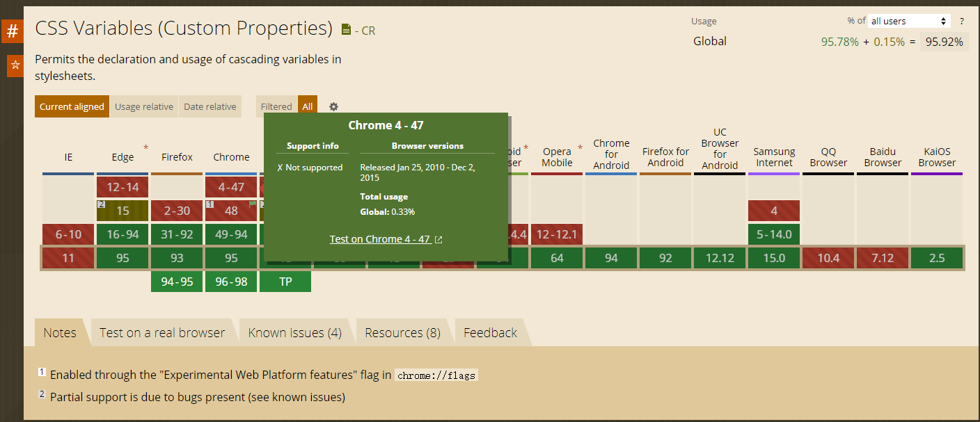
Task: Click Samsung Internet 4 cell
Action: pyautogui.click(x=774, y=211)
